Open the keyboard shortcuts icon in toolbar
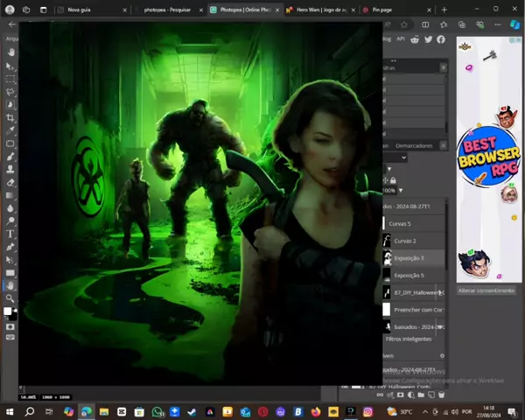Image resolution: width=525 pixels, height=420 pixels. pos(10,337)
